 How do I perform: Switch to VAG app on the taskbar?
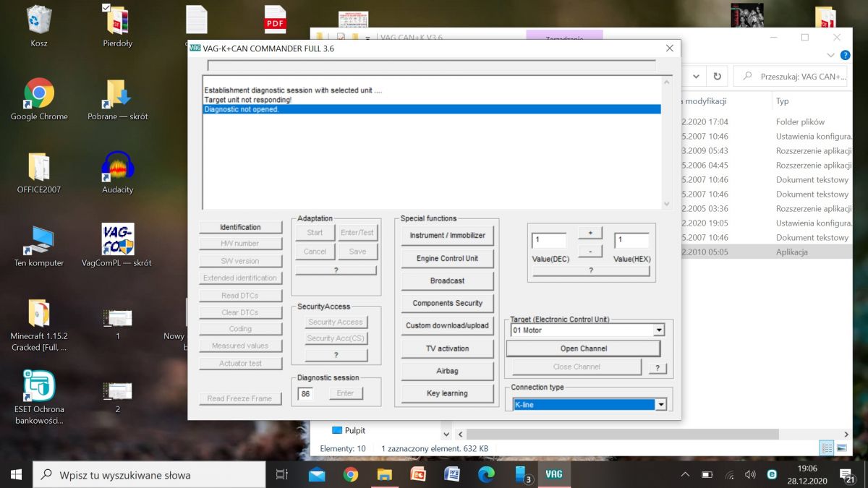pyautogui.click(x=554, y=474)
